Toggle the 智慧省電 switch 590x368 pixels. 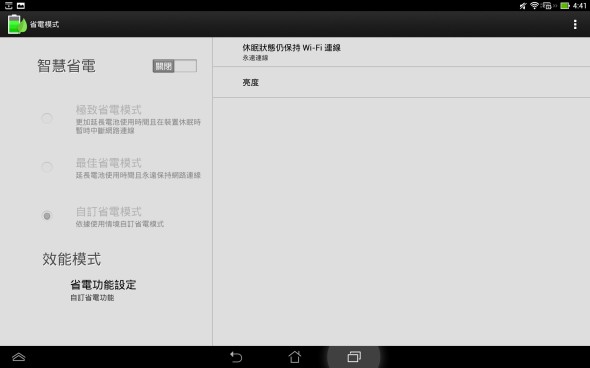[x=175, y=66]
